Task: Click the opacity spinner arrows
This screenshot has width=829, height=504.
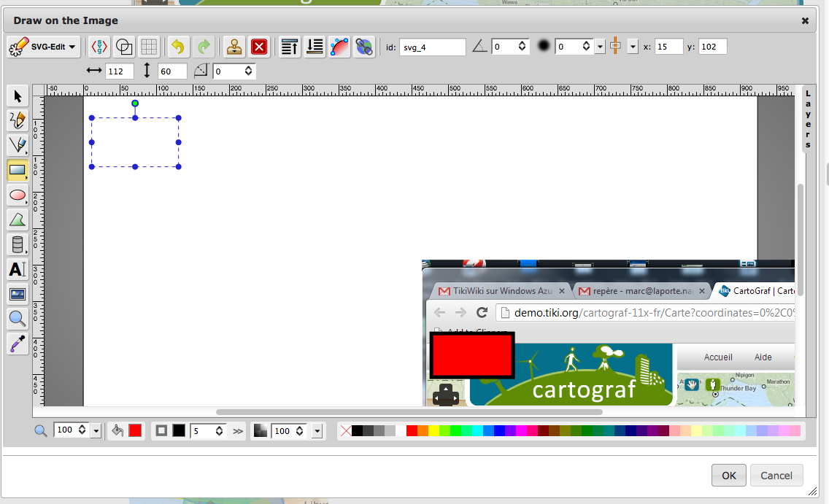Action: pyautogui.click(x=299, y=431)
